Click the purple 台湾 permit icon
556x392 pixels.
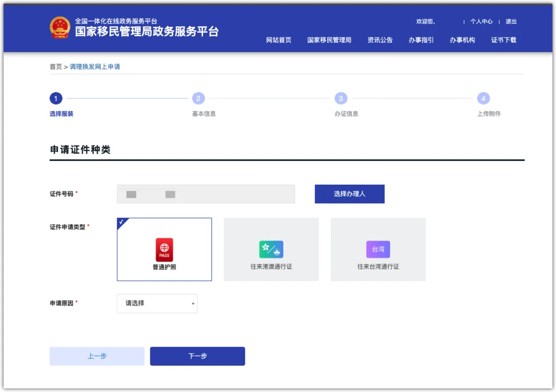click(x=378, y=249)
